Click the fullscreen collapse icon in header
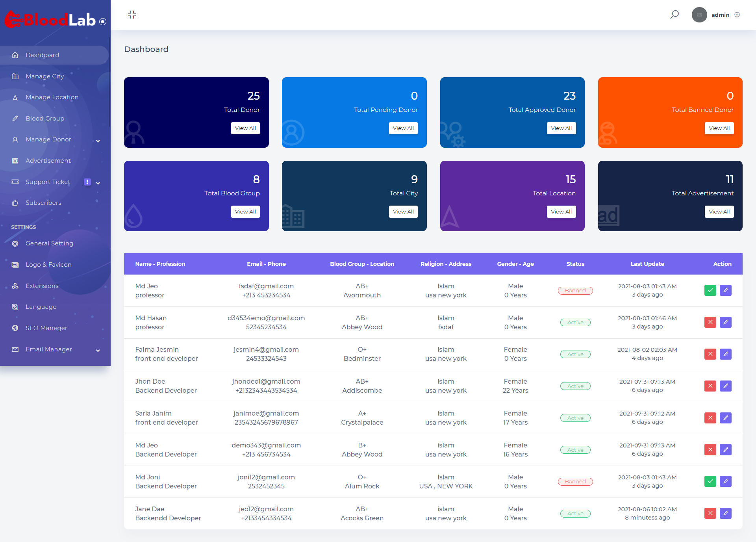 click(132, 15)
